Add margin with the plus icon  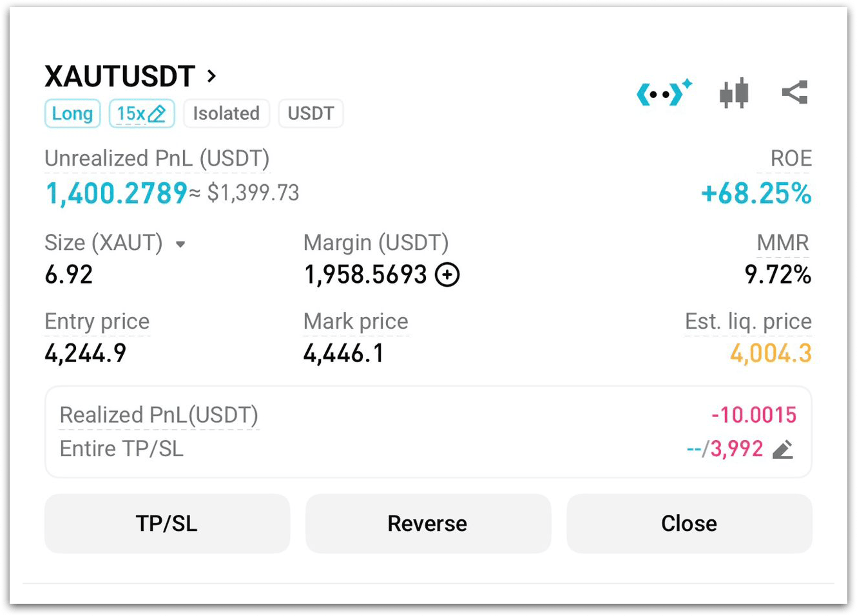tap(447, 275)
